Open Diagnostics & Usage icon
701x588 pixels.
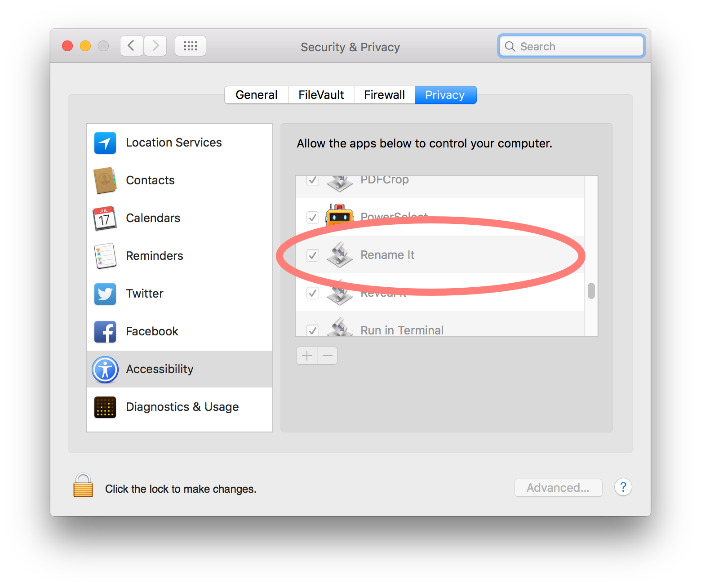105,407
